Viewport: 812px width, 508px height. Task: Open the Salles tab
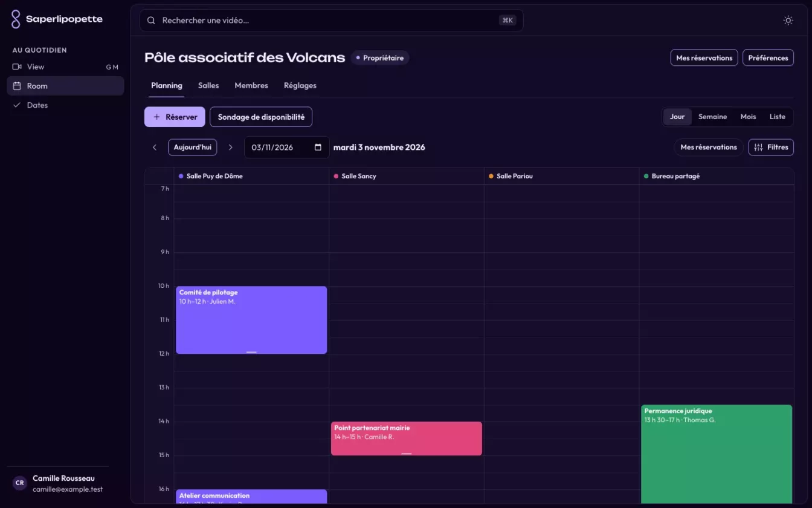[x=208, y=86]
